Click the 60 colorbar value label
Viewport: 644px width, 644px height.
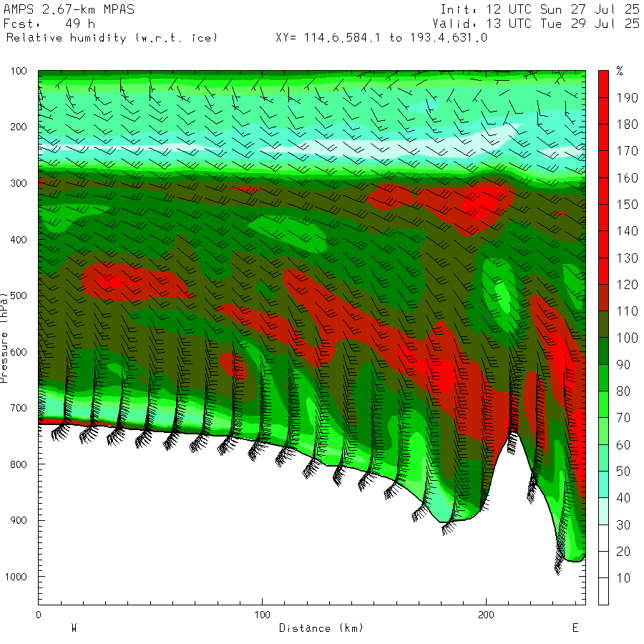[x=623, y=445]
